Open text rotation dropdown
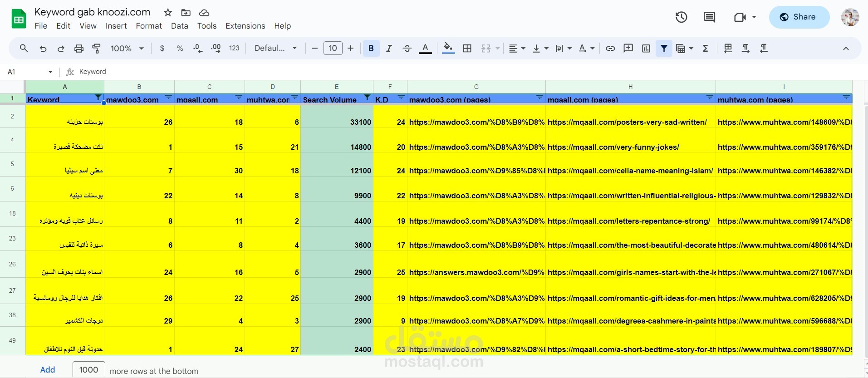868x378 pixels. (x=587, y=49)
